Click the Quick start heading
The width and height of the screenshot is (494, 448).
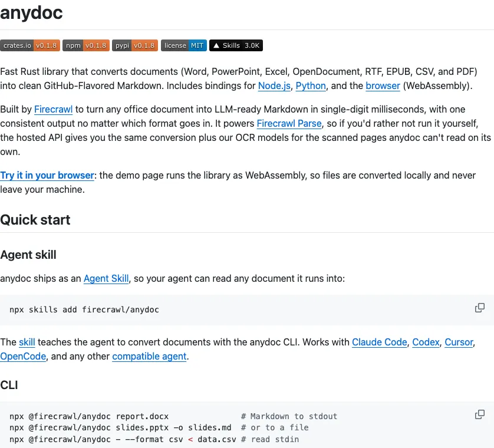click(x=35, y=220)
